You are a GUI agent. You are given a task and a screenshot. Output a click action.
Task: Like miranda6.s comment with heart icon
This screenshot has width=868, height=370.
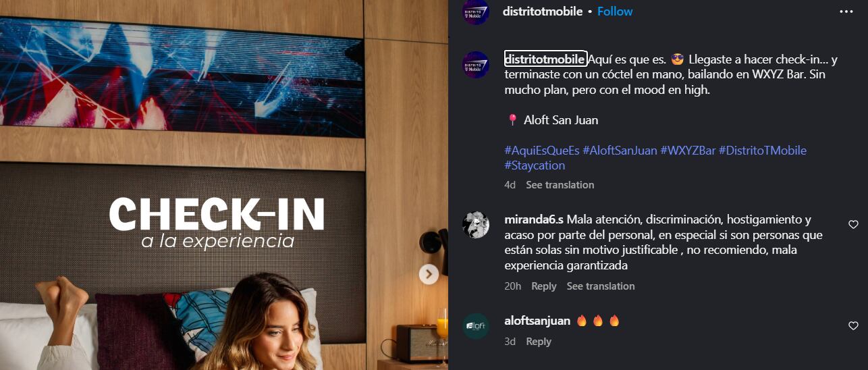pos(853,225)
